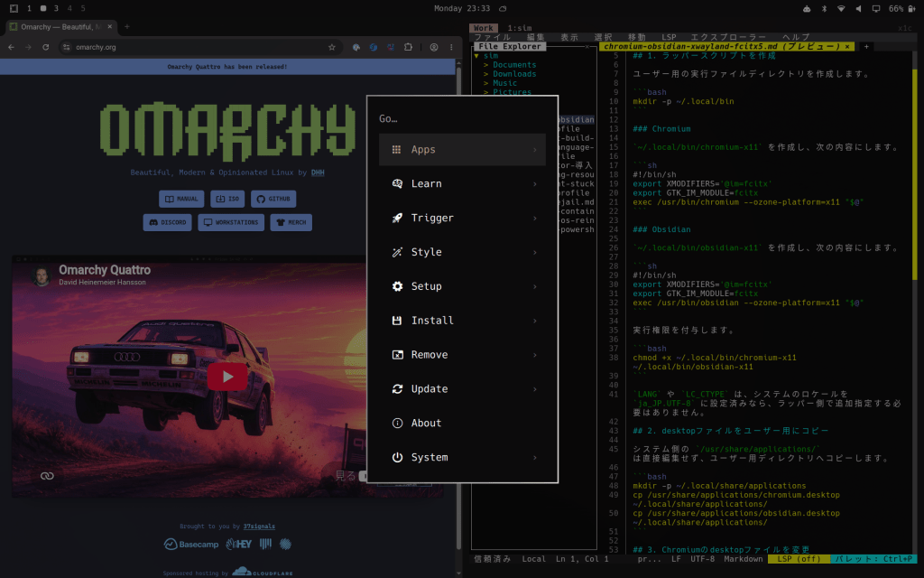The width and height of the screenshot is (924, 578).
Task: Open the WORKSTATIONS button
Action: tap(231, 222)
